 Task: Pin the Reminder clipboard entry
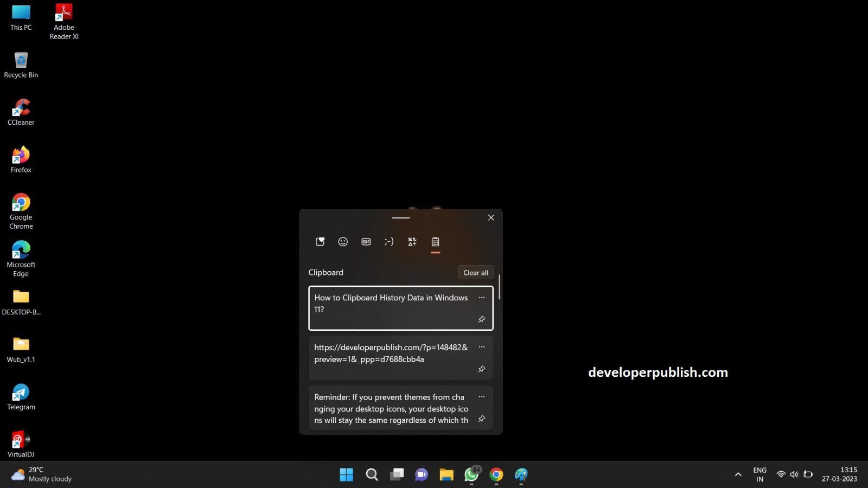[x=481, y=419]
